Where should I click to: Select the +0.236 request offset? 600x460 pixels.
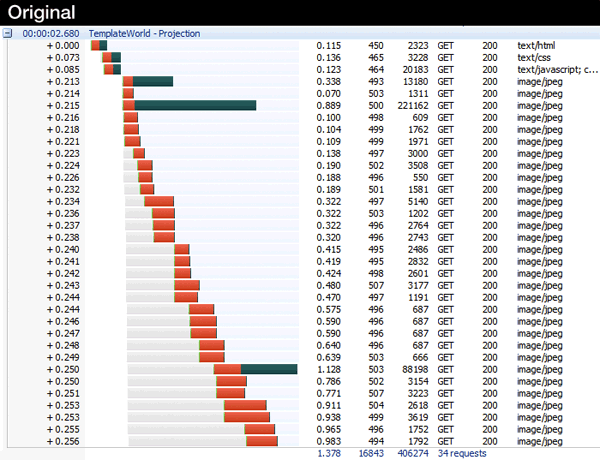pos(63,214)
